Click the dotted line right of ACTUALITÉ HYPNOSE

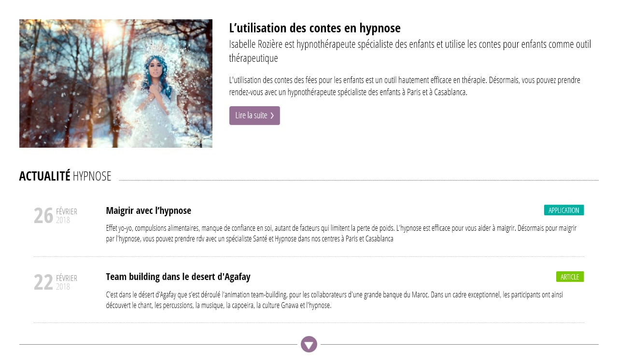(358, 180)
